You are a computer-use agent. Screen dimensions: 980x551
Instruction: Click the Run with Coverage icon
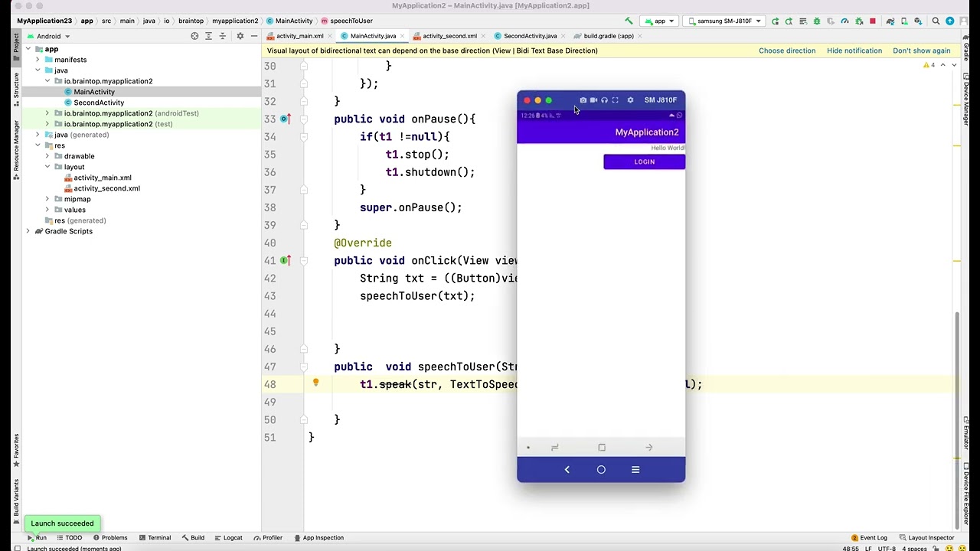pos(831,21)
